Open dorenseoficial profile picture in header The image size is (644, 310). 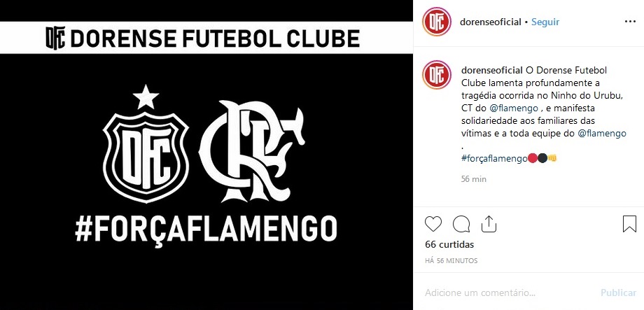437,22
